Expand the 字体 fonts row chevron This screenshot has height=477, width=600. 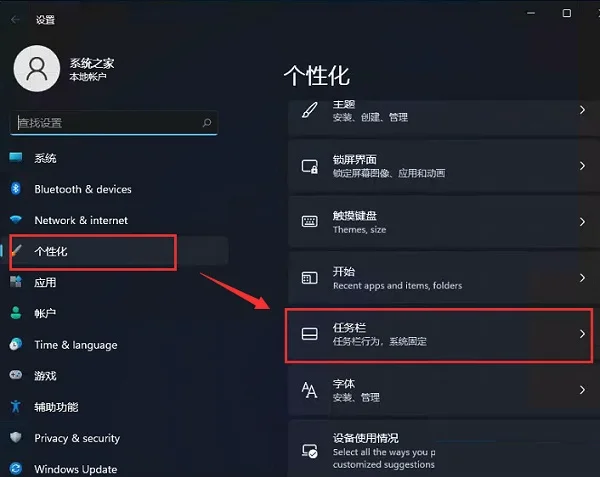click(582, 390)
